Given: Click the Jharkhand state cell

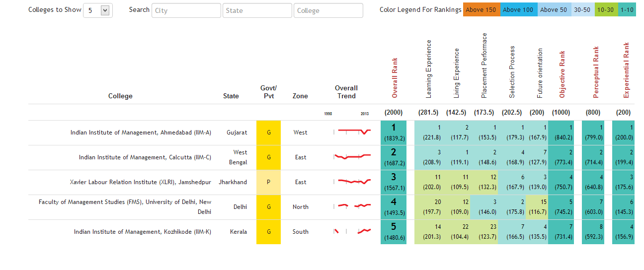Looking at the screenshot, I should pos(233,182).
